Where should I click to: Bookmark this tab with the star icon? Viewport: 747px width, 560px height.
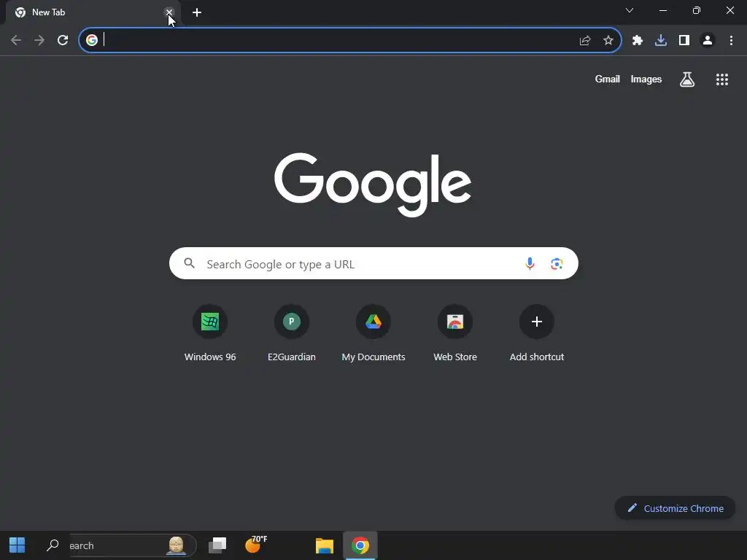[608, 41]
